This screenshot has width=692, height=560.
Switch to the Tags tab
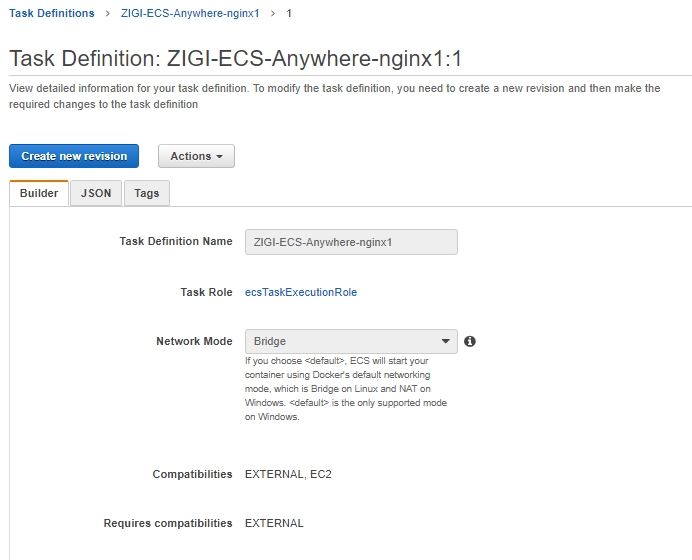(147, 193)
